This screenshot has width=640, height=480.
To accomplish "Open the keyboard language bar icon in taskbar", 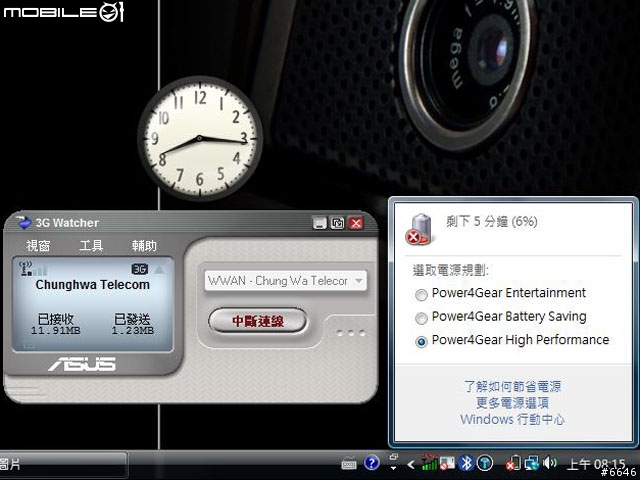I will pyautogui.click(x=349, y=464).
